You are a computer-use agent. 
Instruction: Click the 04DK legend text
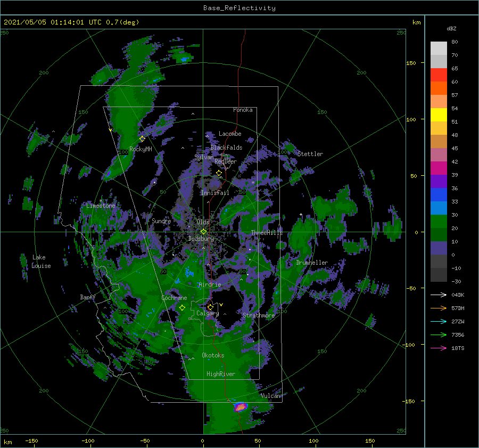458,295
